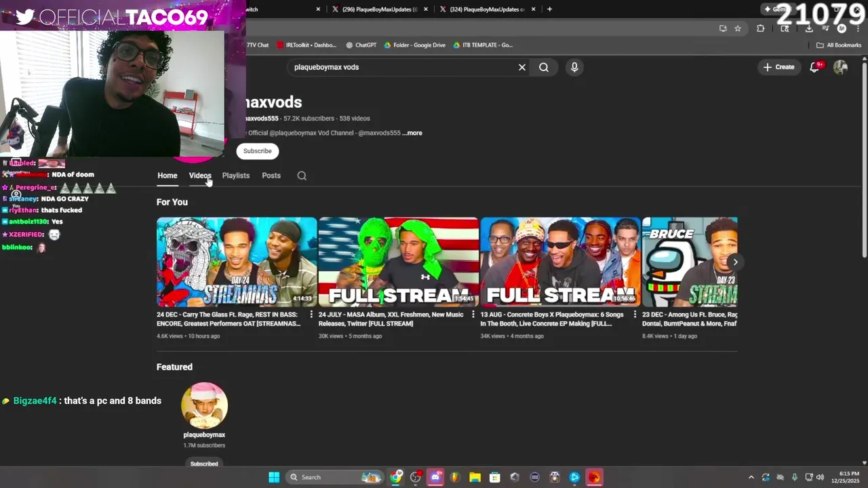
Task: Open the ChatGPT bookmark
Action: [x=361, y=45]
